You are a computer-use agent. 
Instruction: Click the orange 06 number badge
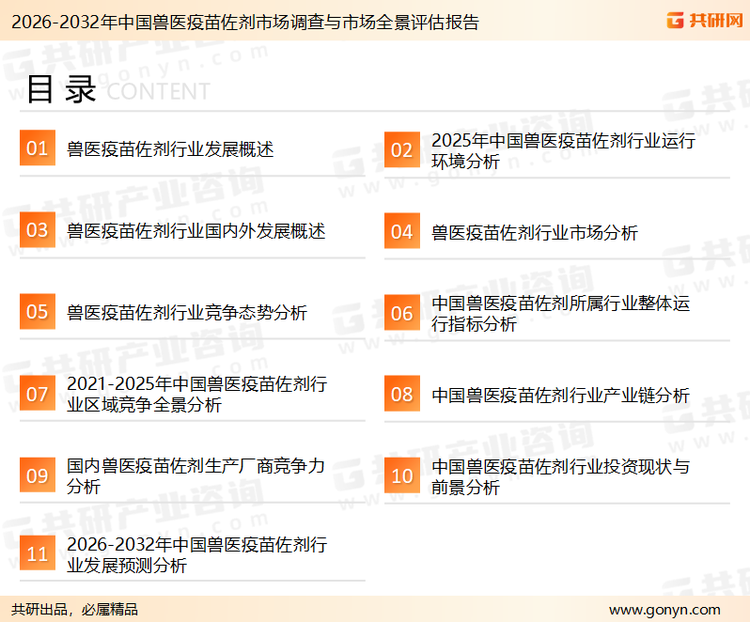pyautogui.click(x=402, y=313)
